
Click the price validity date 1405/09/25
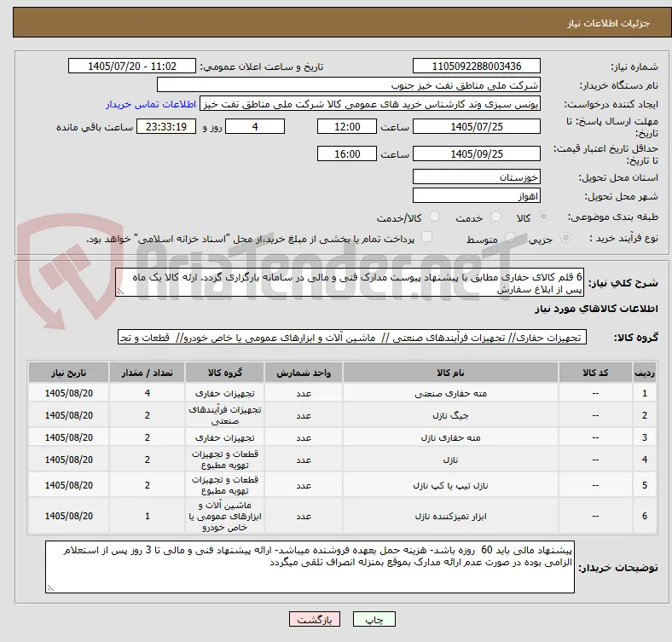tap(476, 153)
